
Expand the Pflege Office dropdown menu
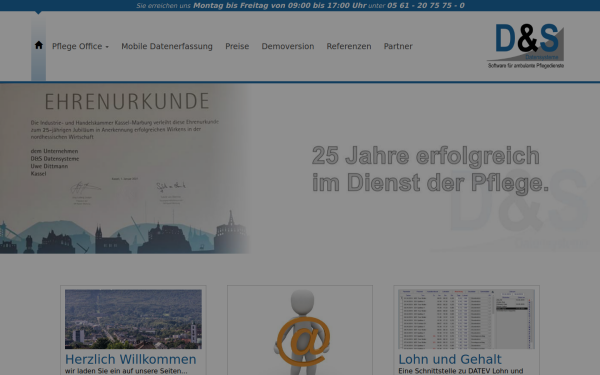80,46
